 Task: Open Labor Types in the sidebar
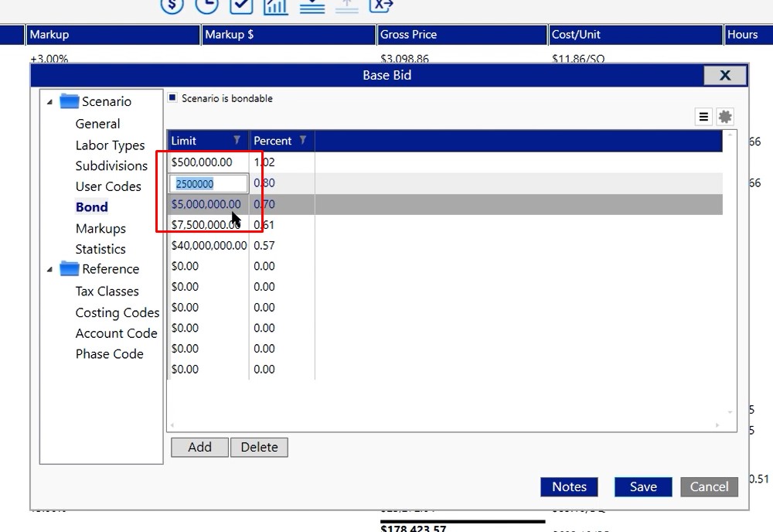(110, 145)
